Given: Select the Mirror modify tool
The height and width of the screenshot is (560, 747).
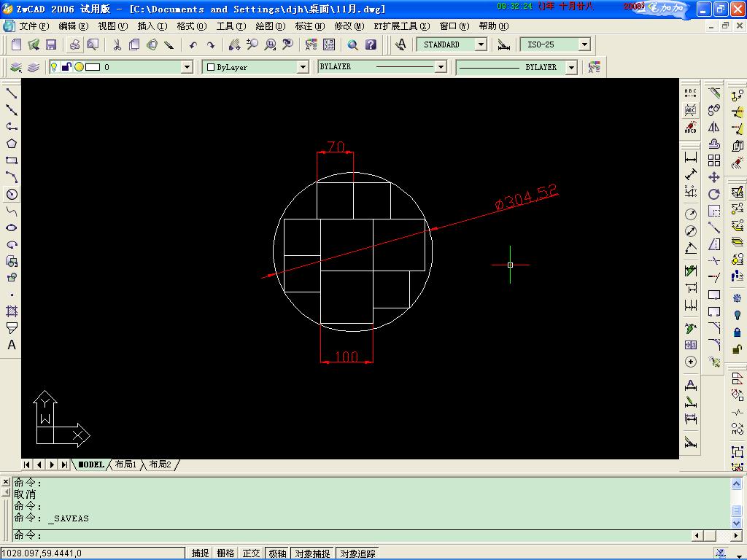Looking at the screenshot, I should [713, 127].
